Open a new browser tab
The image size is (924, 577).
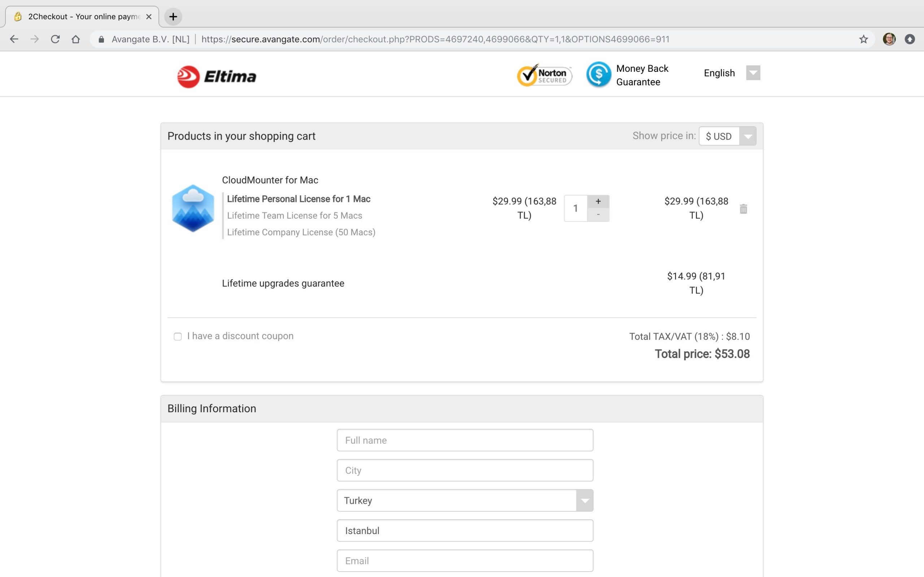(x=173, y=17)
